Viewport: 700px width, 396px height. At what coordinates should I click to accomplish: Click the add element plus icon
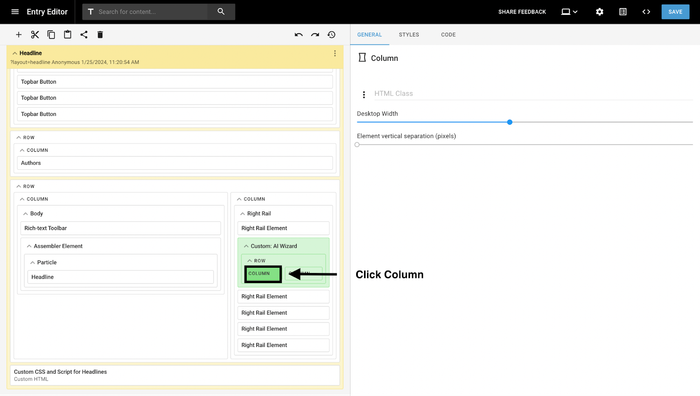click(18, 34)
